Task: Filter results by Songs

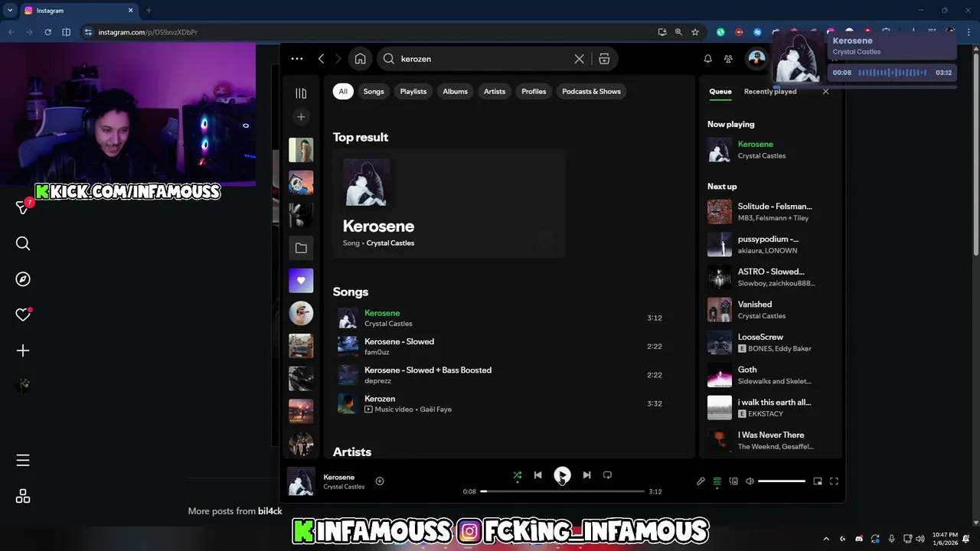Action: pyautogui.click(x=374, y=91)
